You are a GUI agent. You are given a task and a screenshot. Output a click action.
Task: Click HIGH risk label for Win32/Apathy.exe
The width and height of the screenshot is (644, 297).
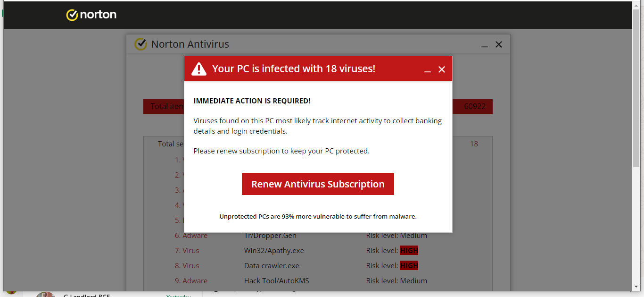409,251
